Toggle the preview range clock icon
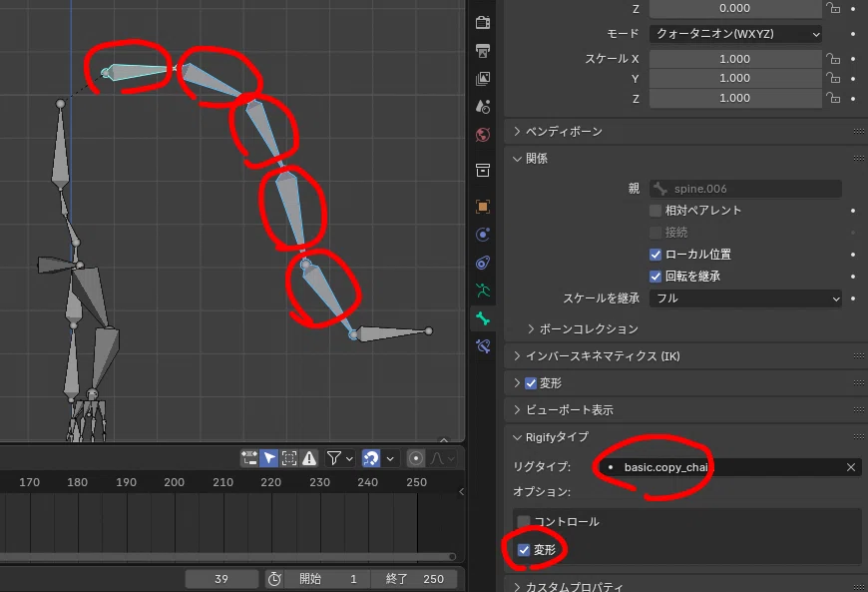 274,579
